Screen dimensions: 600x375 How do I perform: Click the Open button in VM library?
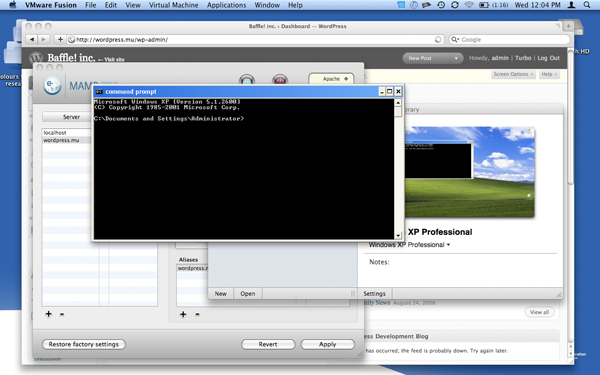point(248,293)
